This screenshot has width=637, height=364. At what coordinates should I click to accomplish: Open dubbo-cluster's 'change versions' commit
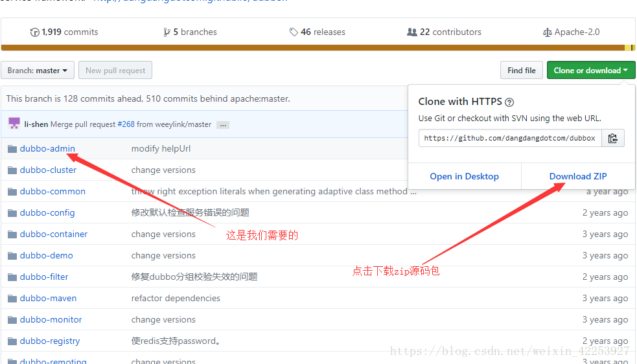pyautogui.click(x=163, y=170)
